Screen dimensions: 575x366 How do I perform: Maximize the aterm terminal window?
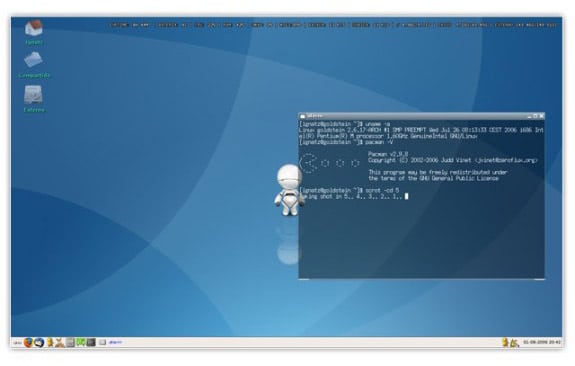point(535,116)
